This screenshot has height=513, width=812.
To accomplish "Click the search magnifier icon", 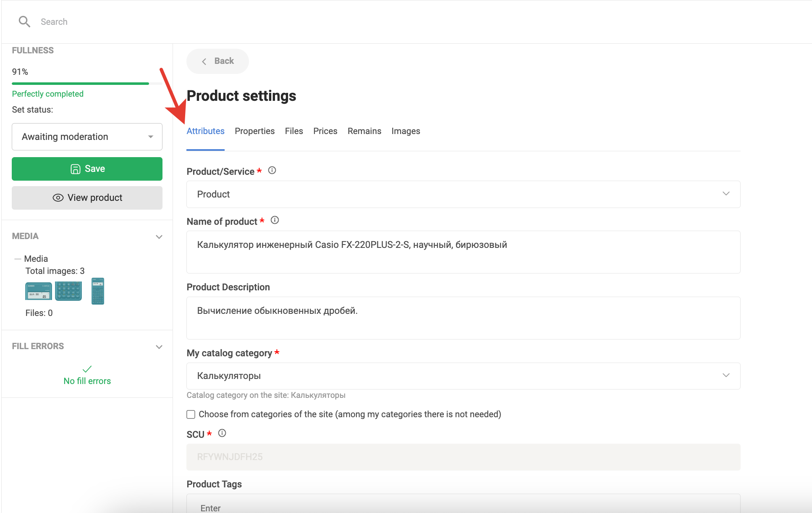I will coord(25,22).
